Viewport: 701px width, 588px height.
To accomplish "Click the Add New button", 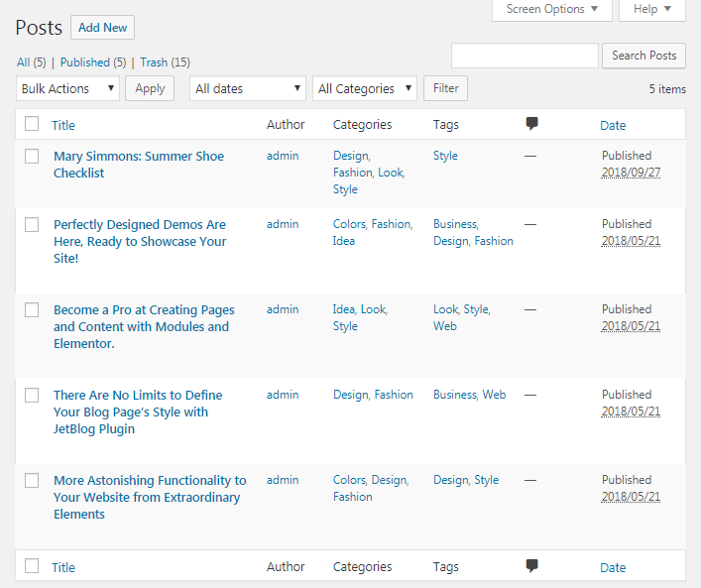I will pos(103,28).
